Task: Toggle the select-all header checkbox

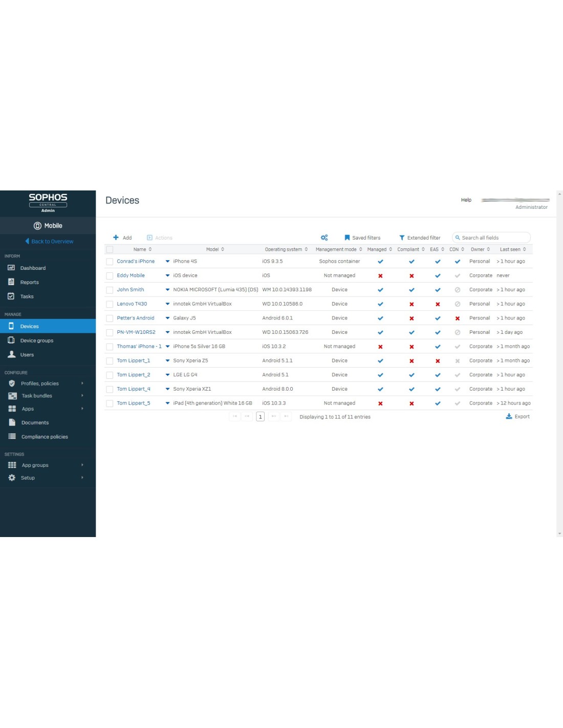Action: [110, 250]
